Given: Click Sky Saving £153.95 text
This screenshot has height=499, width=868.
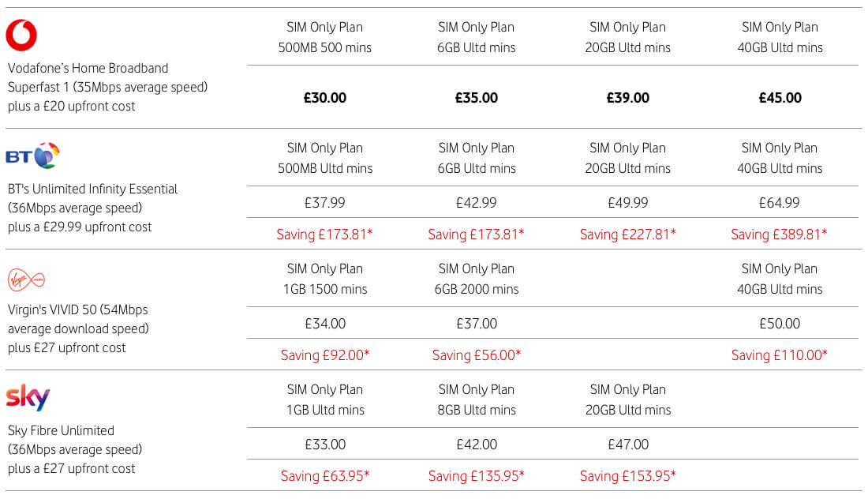Looking at the screenshot, I should [x=628, y=476].
